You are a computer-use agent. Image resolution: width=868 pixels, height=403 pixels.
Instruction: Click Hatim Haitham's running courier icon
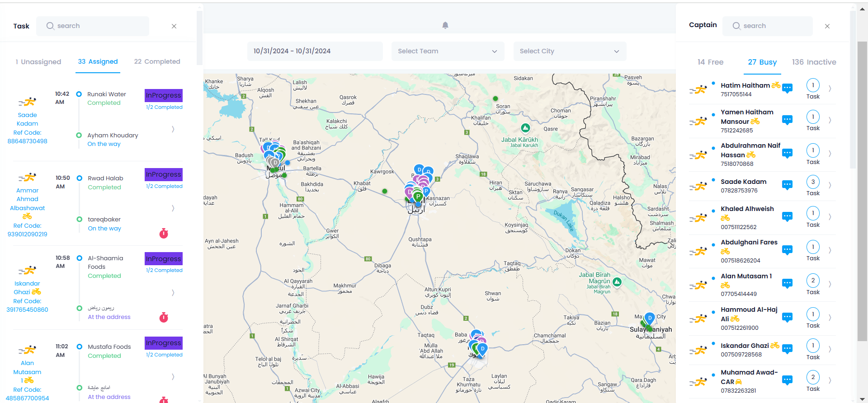pyautogui.click(x=698, y=89)
